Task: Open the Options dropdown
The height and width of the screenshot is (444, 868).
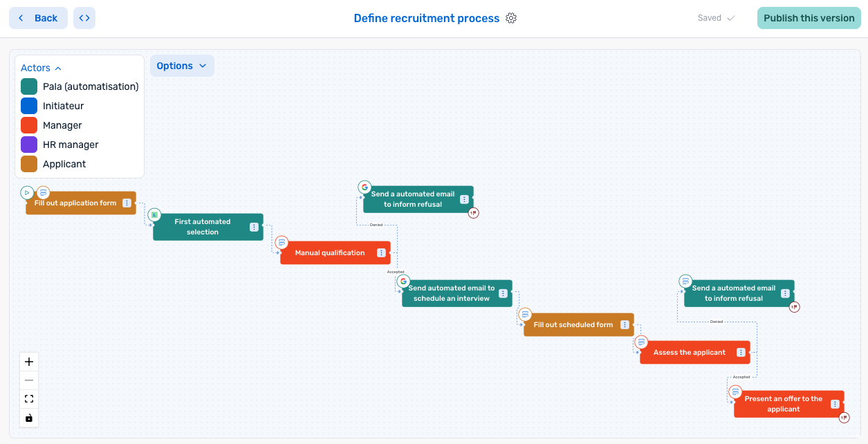Action: pyautogui.click(x=182, y=65)
